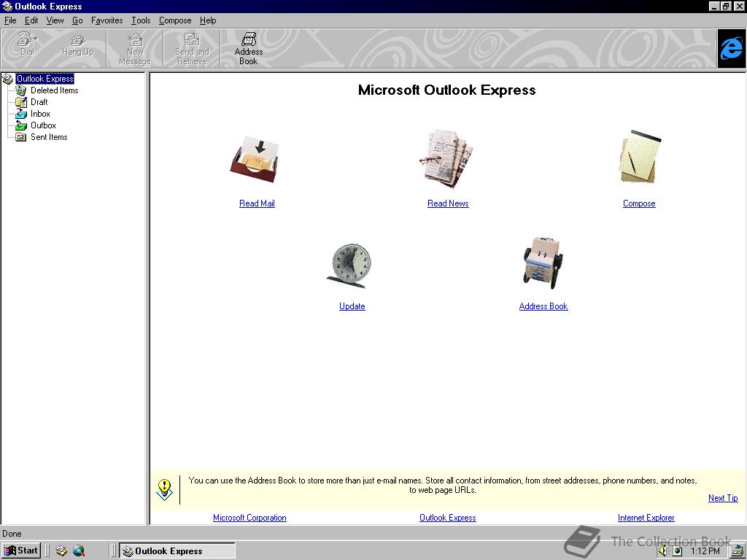Image resolution: width=747 pixels, height=560 pixels.
Task: Open the File menu
Action: point(10,20)
